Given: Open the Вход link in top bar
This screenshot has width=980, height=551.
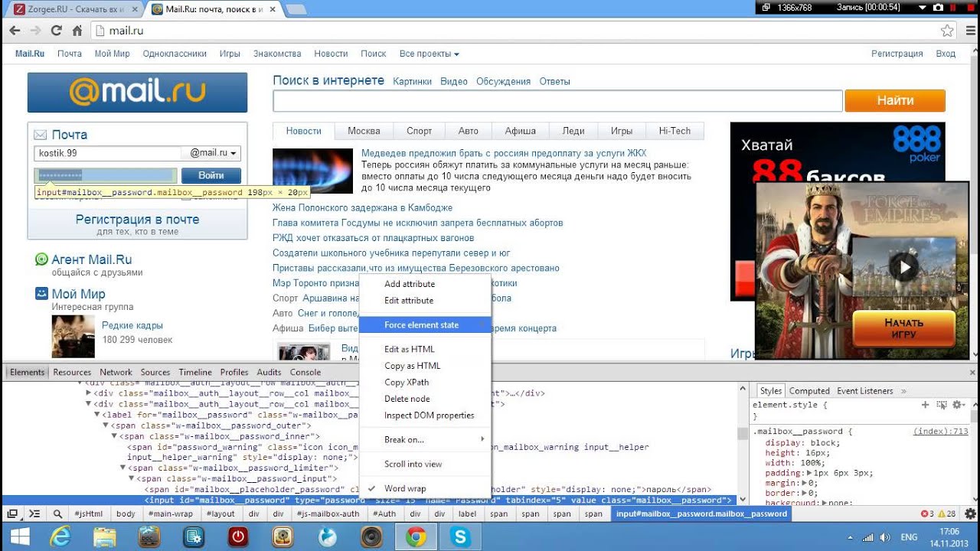Looking at the screenshot, I should click(x=946, y=54).
